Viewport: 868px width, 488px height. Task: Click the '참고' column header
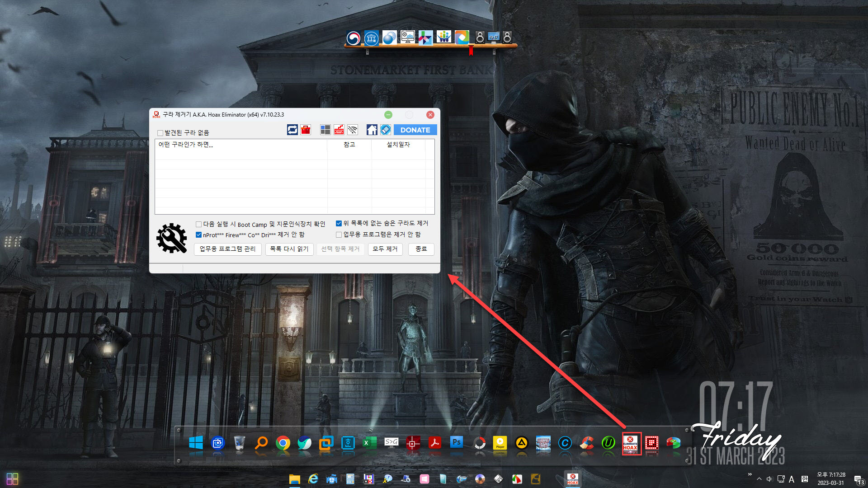pos(349,145)
